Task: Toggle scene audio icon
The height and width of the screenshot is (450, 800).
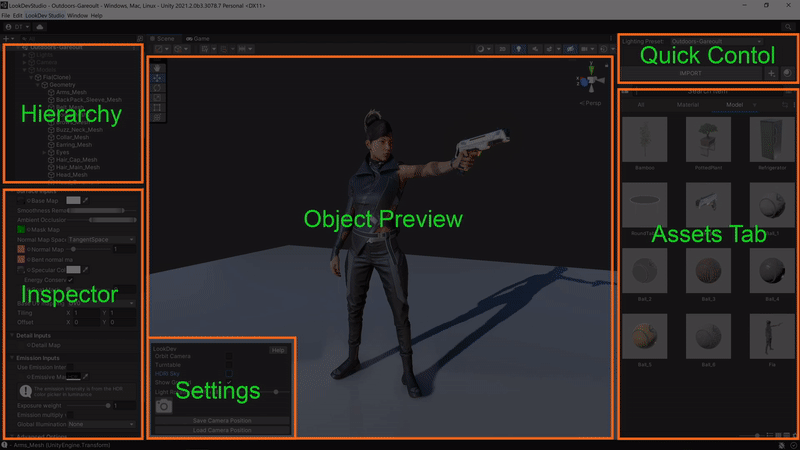Action: click(535, 49)
